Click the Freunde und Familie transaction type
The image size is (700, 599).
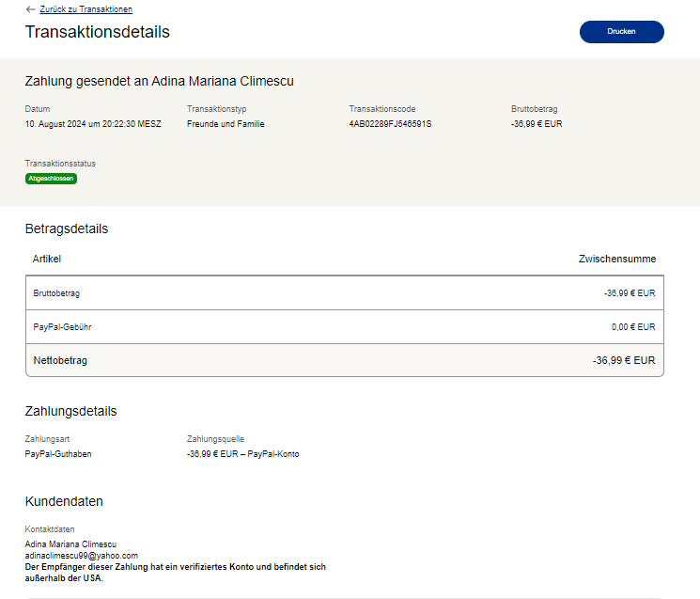(226, 124)
